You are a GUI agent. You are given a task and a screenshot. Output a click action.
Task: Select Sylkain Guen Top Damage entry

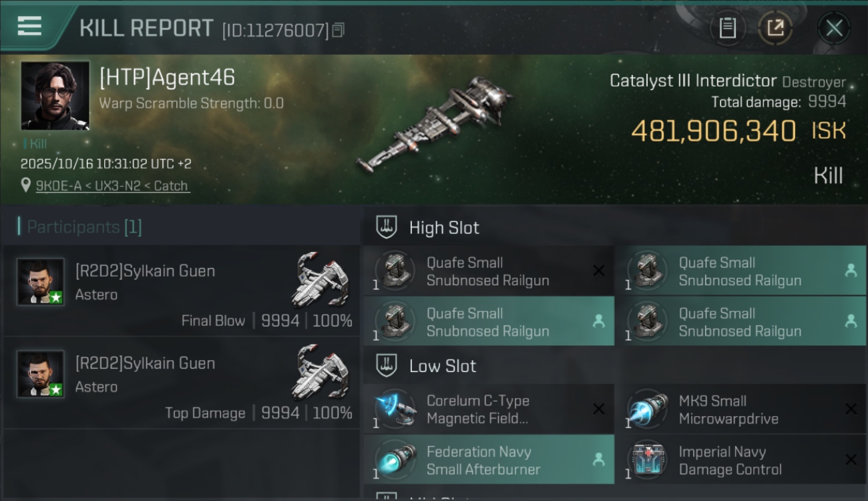click(182, 383)
